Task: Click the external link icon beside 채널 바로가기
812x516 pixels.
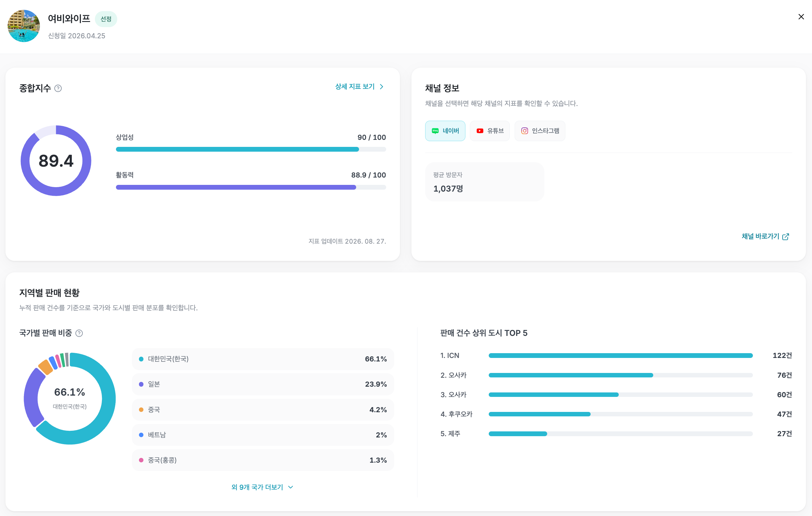Action: [x=785, y=237]
